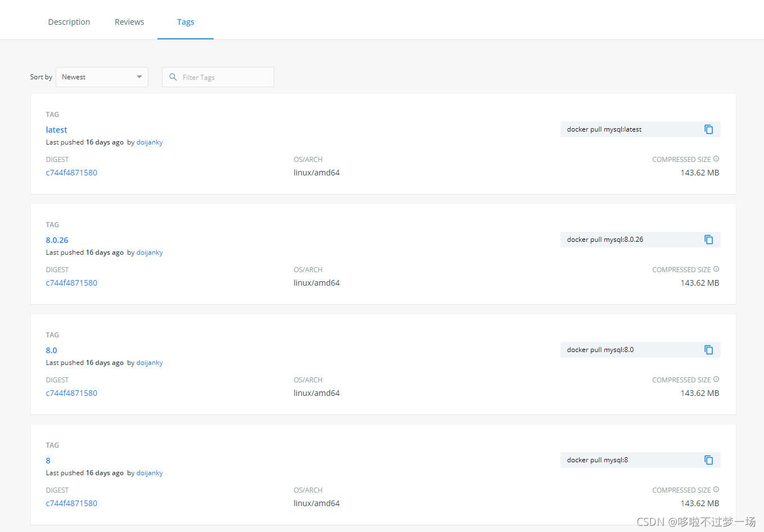Click linux/amd64 in the latest tag card
The width and height of the screenshot is (764, 532).
(317, 173)
